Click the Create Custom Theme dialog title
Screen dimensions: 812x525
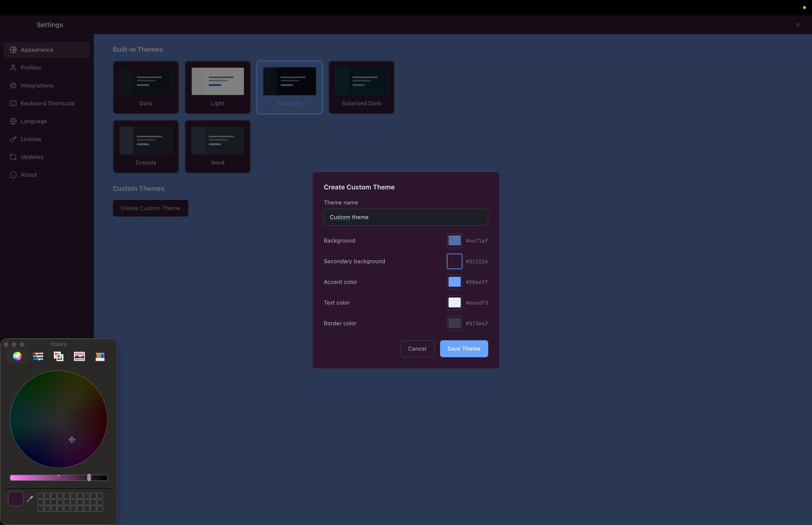click(x=359, y=187)
